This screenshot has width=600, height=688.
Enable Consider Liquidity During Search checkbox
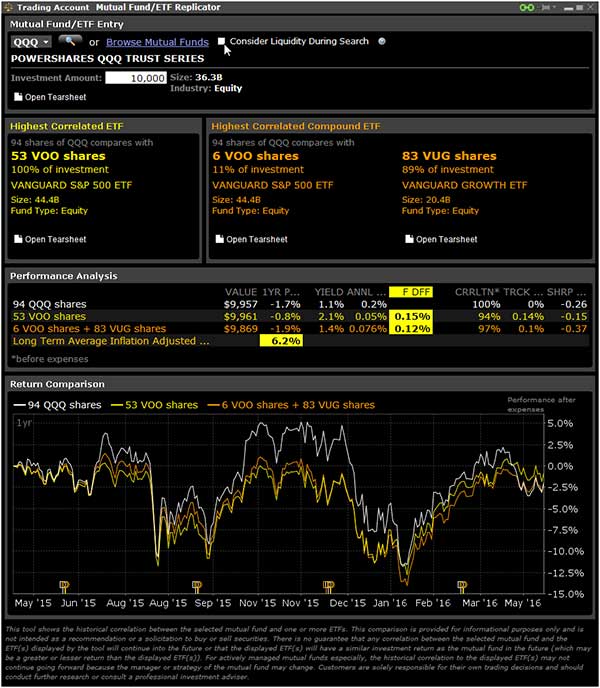pyautogui.click(x=221, y=41)
